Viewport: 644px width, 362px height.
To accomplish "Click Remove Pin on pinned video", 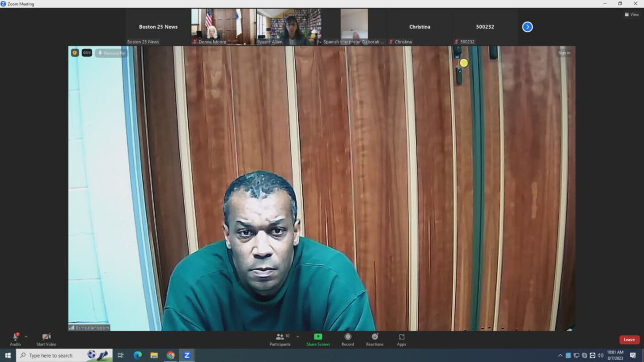I will coord(111,53).
